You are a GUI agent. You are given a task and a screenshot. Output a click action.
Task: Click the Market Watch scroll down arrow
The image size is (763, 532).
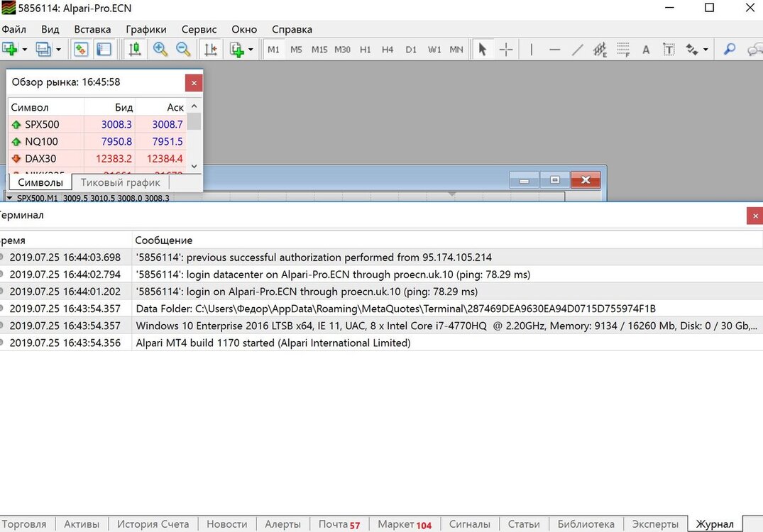tap(194, 166)
